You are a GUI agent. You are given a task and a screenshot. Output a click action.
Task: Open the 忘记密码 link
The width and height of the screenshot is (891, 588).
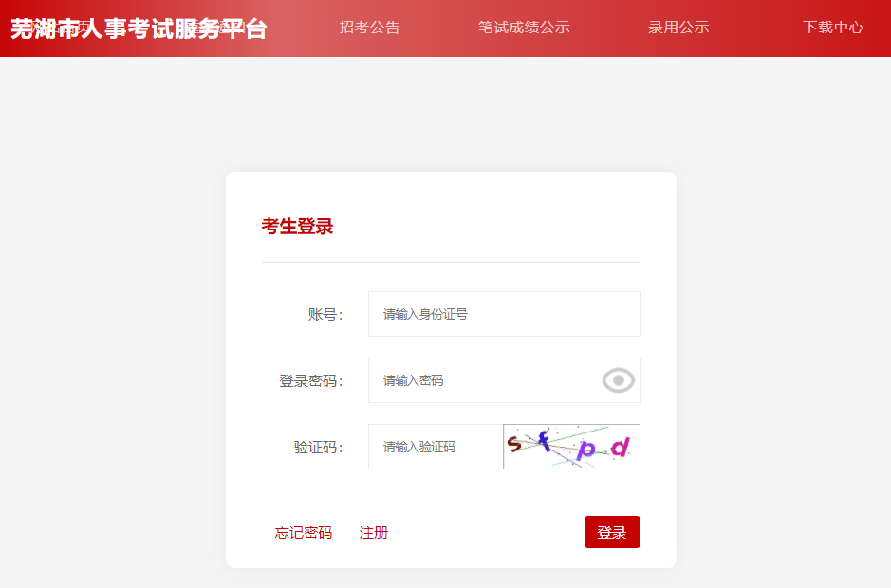click(x=304, y=533)
